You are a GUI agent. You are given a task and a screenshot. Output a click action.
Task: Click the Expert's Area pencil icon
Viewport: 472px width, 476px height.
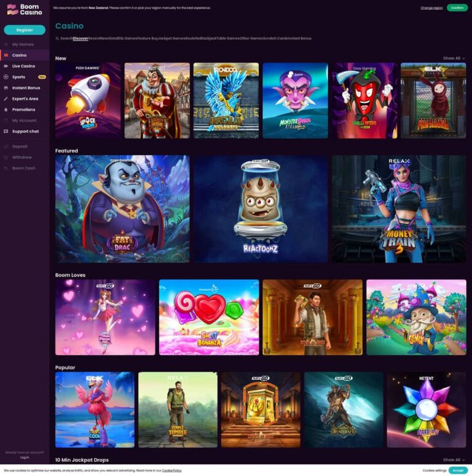pos(6,98)
